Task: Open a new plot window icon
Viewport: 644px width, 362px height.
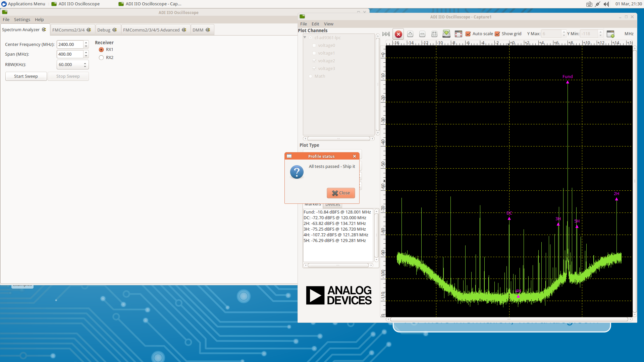Action: click(x=610, y=34)
